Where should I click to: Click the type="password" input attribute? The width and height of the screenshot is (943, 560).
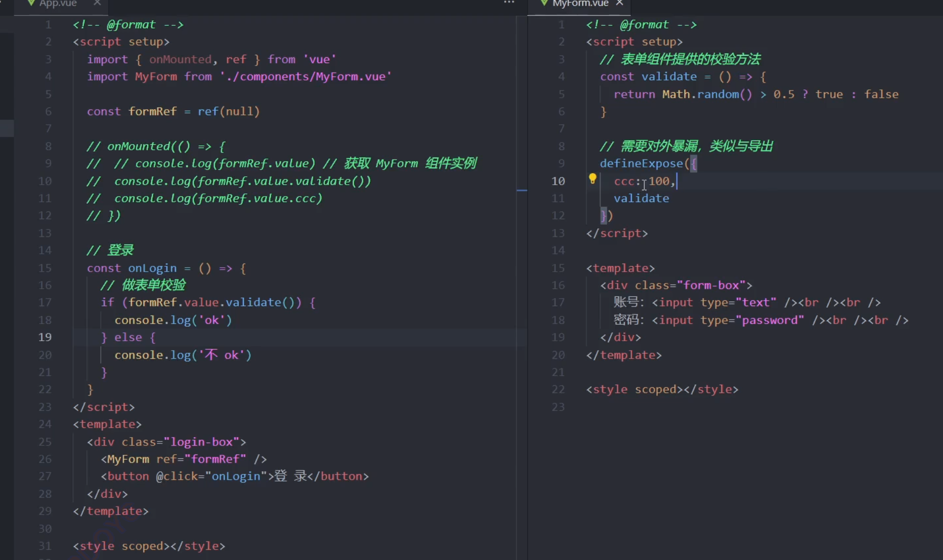[752, 320]
